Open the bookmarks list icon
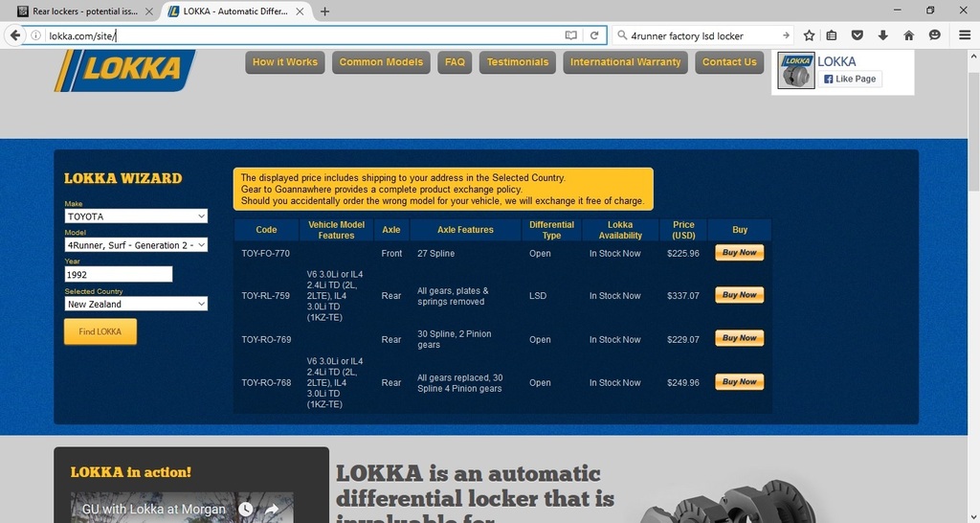The width and height of the screenshot is (980, 523). point(832,35)
